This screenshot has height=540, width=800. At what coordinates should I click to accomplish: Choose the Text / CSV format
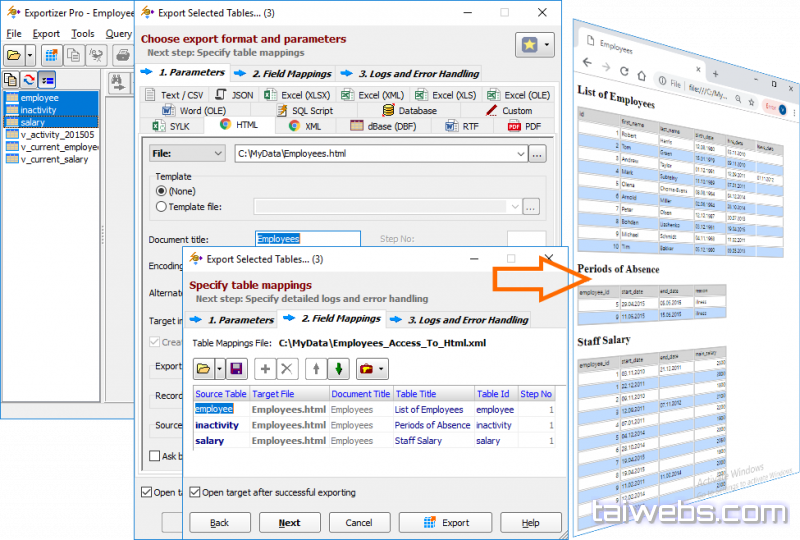(174, 95)
